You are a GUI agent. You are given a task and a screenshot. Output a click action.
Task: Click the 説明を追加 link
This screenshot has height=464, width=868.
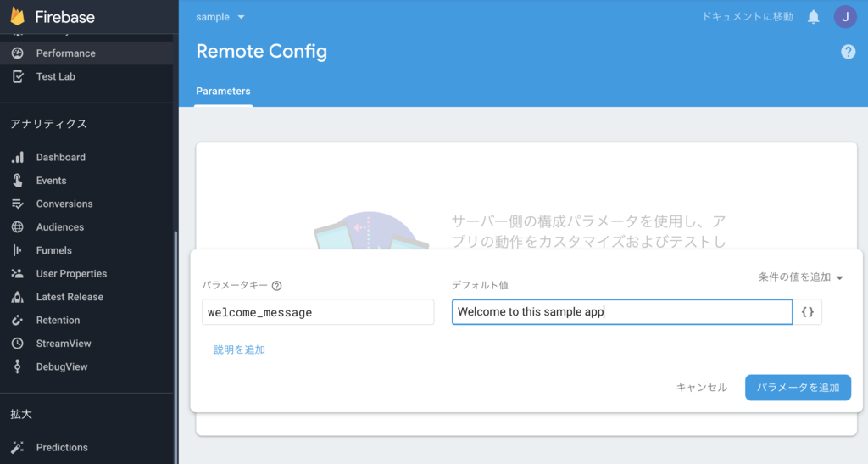click(x=240, y=350)
